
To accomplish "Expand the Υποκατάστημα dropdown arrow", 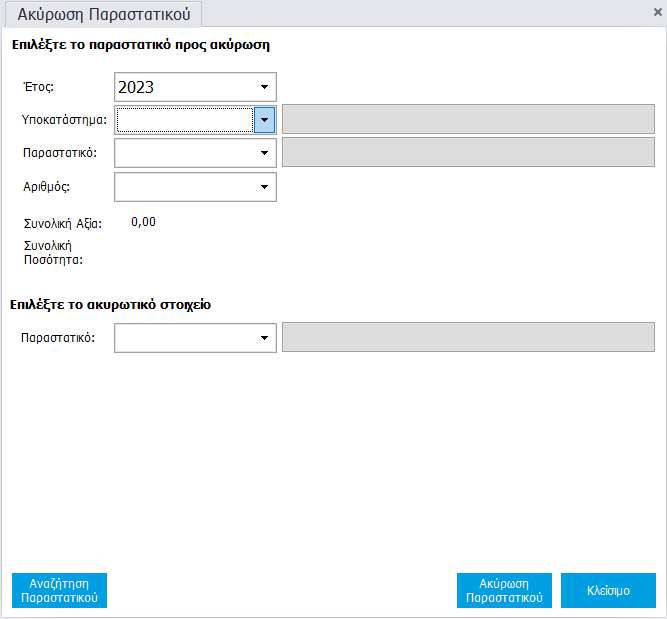I will click(265, 120).
